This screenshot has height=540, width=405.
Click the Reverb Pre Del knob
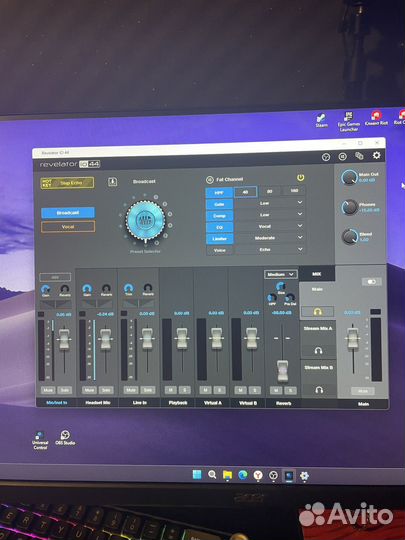(290, 297)
